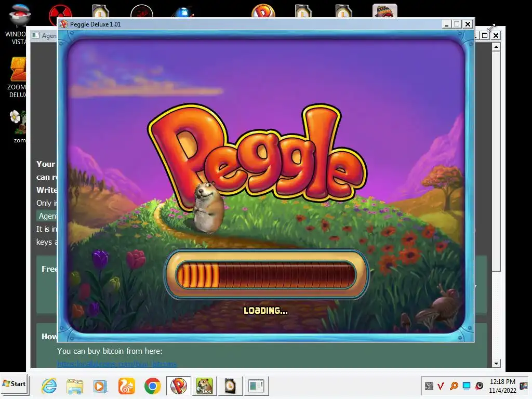This screenshot has width=532, height=399.
Task: Launch Internet Explorer from the taskbar
Action: [x=49, y=386]
